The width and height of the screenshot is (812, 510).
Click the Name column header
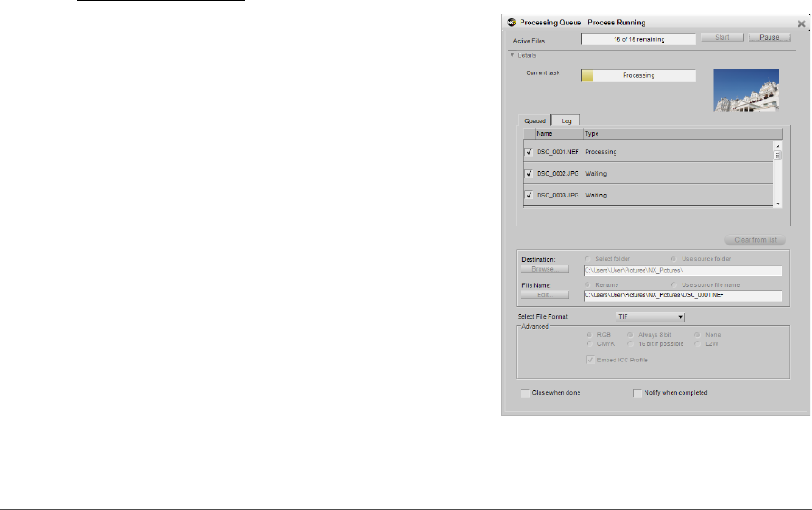click(559, 134)
